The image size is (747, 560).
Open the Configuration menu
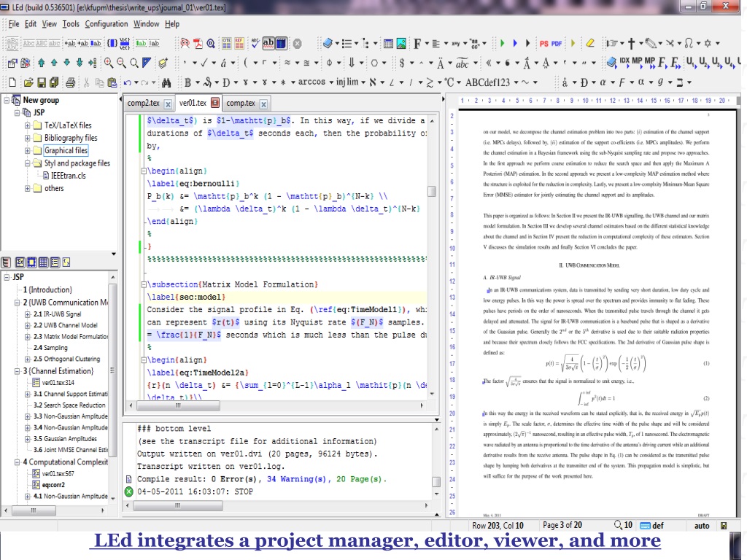tap(106, 24)
